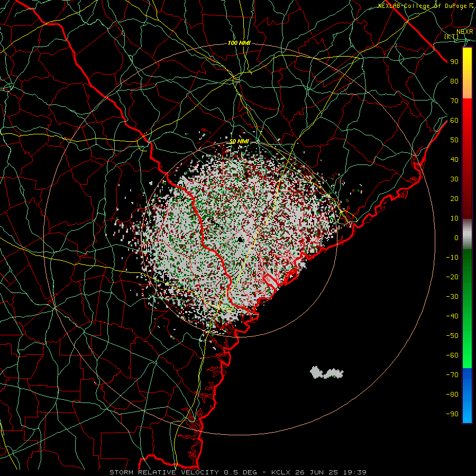Click the 0.5 DEG elevation text
Screen dimensions: 476x476
tap(241, 472)
